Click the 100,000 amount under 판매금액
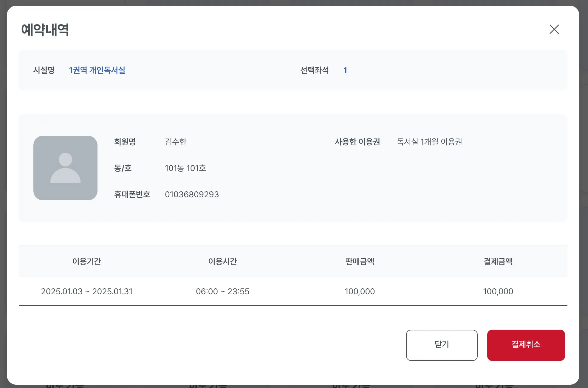 (x=360, y=291)
